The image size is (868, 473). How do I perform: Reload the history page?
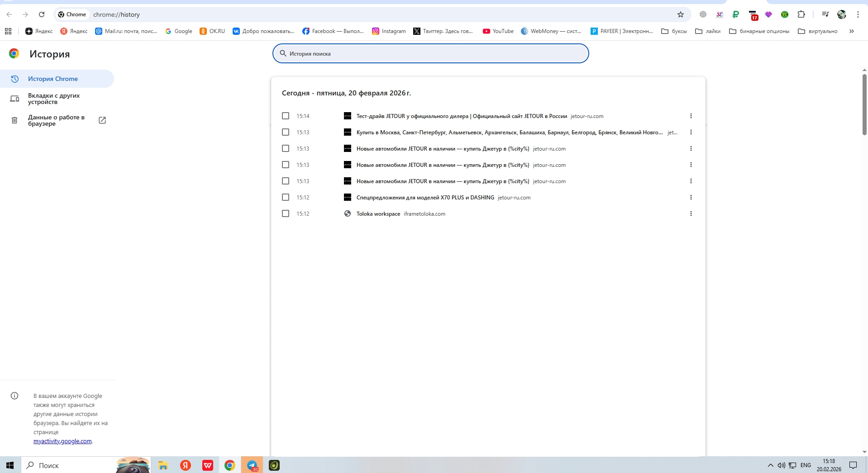pyautogui.click(x=42, y=14)
